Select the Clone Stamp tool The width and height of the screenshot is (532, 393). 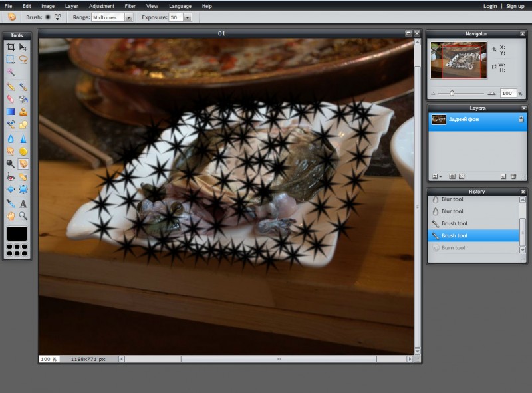[23, 112]
